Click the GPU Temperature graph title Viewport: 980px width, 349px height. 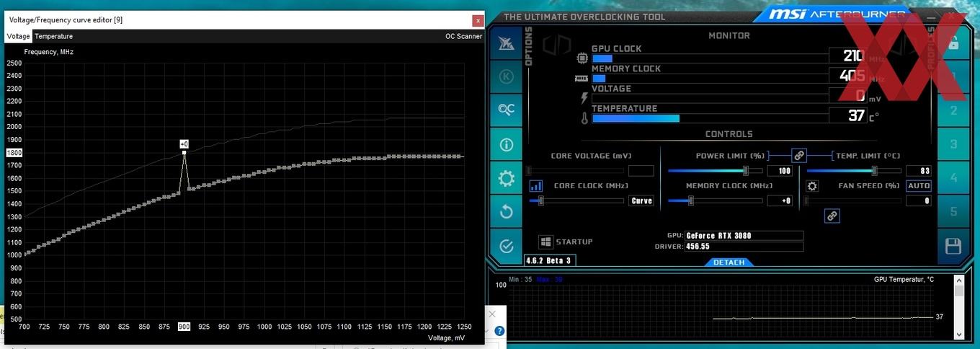[904, 279]
